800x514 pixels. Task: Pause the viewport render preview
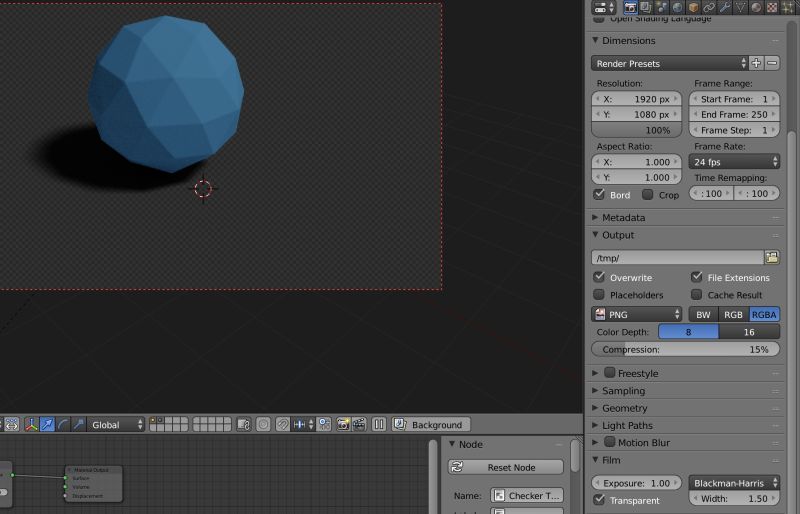[379, 424]
